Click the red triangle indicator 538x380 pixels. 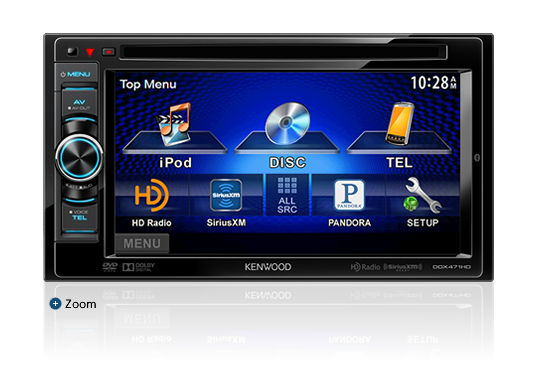click(x=90, y=52)
